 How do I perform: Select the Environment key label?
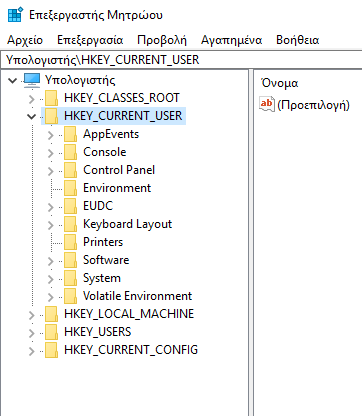point(117,188)
